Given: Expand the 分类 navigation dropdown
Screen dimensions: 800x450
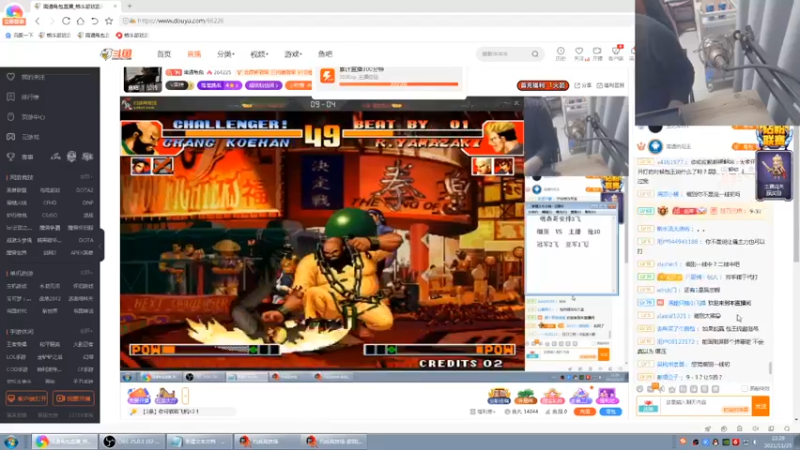Looking at the screenshot, I should (226, 54).
